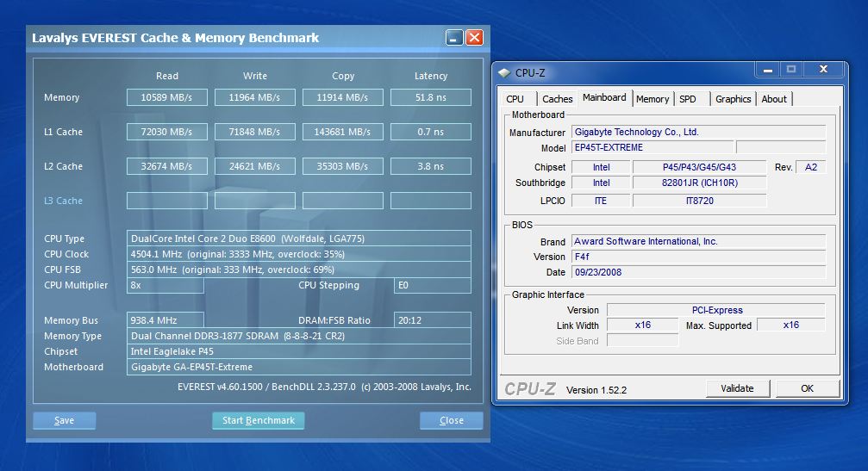This screenshot has height=471, width=868.
Task: Open the Caches tab in CPU-Z
Action: pos(557,99)
